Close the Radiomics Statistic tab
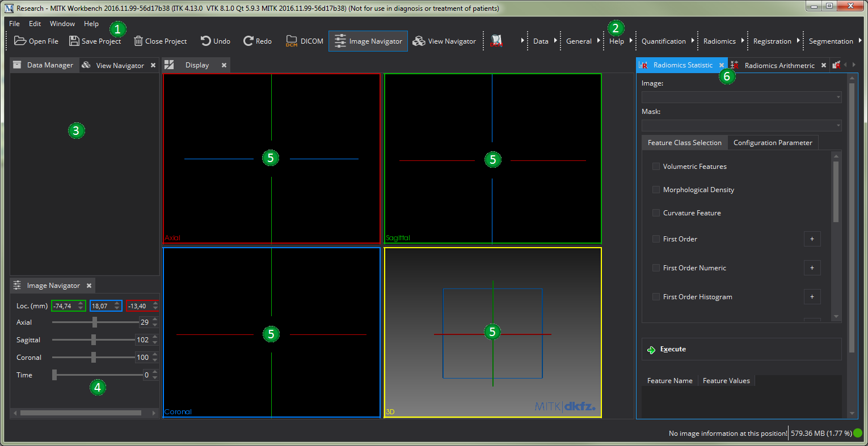 click(x=722, y=65)
